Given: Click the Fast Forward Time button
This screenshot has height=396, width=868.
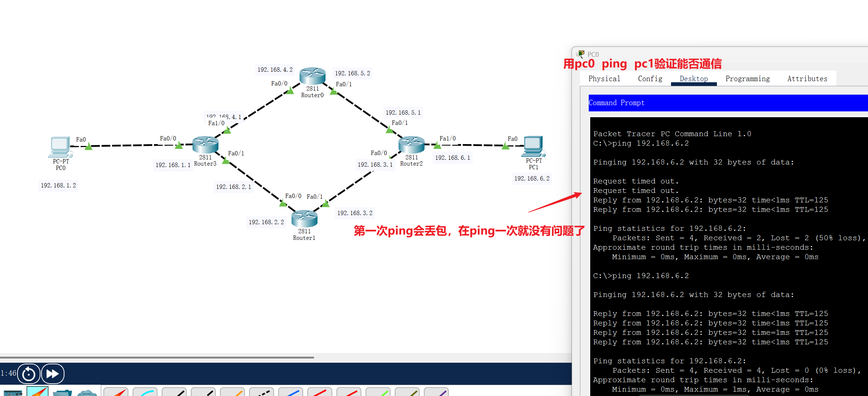Looking at the screenshot, I should pyautogui.click(x=52, y=373).
